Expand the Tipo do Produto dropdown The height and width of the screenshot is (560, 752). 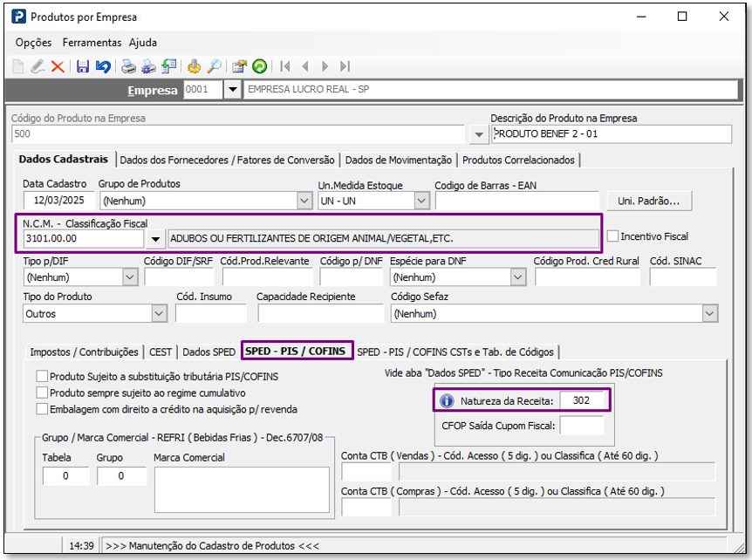[159, 314]
